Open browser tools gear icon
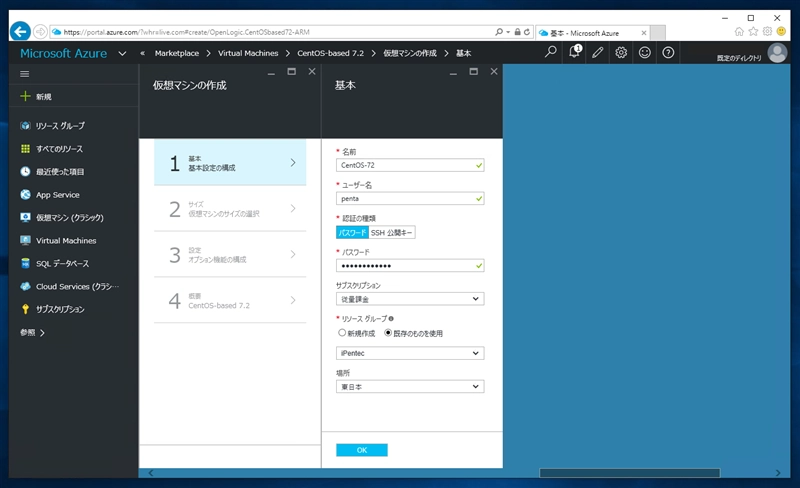 [x=767, y=32]
